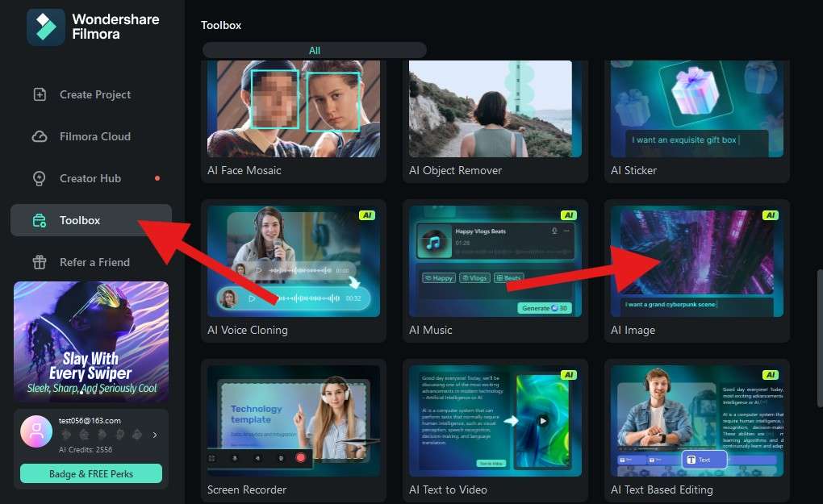
Task: Click the AI badge on AI Image card
Action: pos(770,215)
